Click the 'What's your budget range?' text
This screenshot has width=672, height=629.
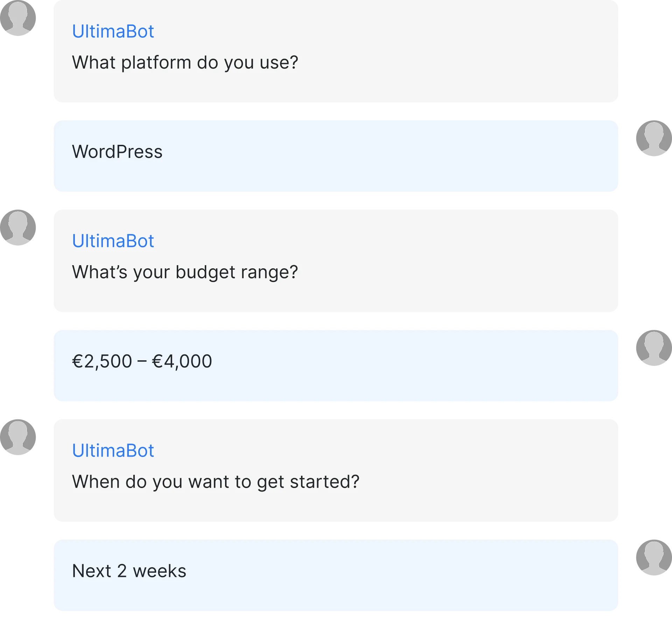185,272
